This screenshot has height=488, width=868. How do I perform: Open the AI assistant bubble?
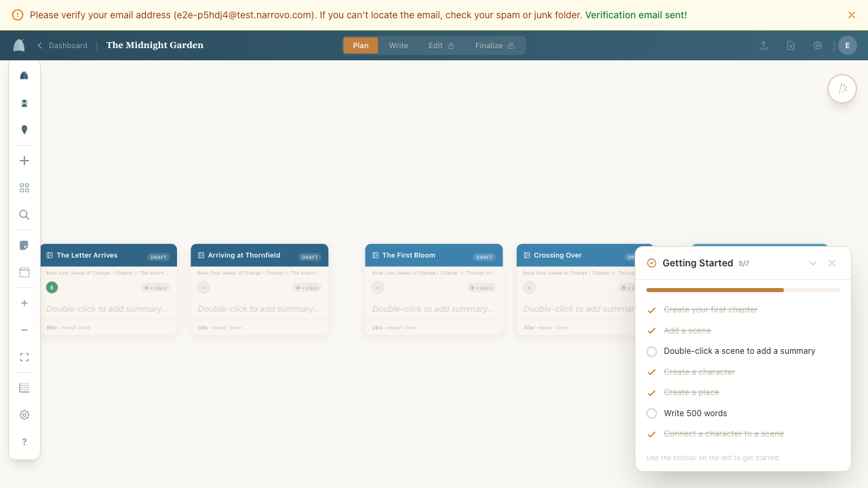[842, 88]
